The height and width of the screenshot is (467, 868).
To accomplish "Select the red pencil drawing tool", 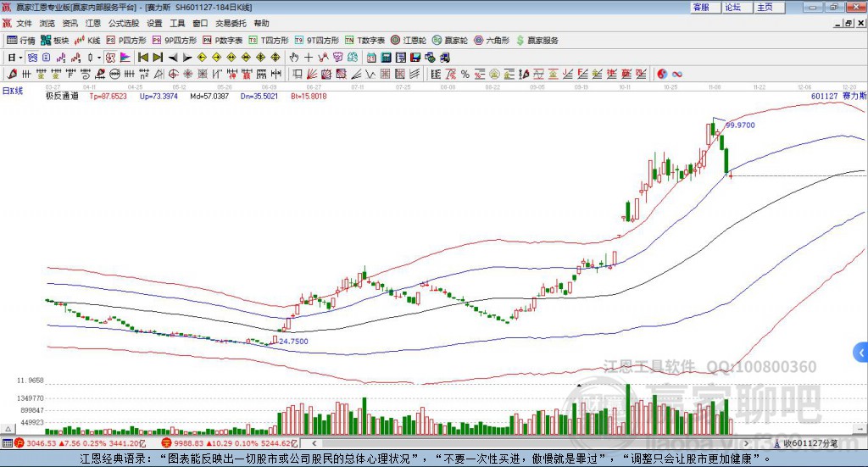I will (x=12, y=74).
